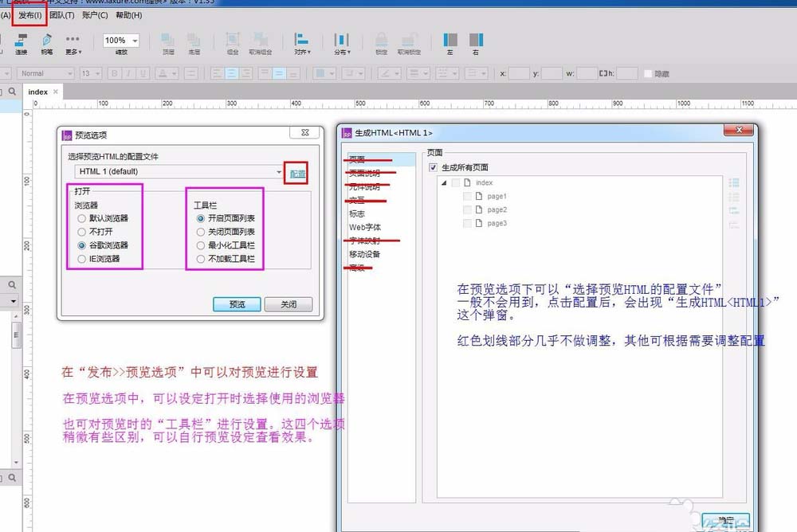Toggle underline text formatting
Viewport: 797px width, 532px height.
(x=143, y=74)
